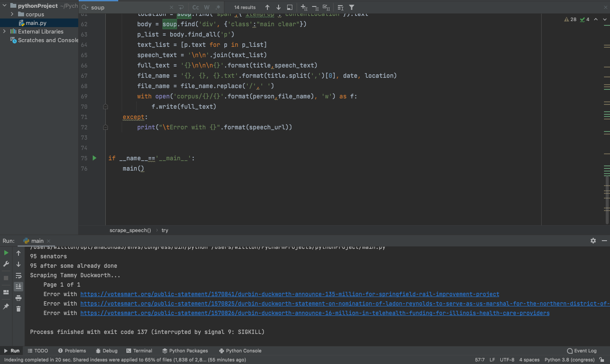Open search history magnifier dropdown
The width and height of the screenshot is (610, 364).
pyautogui.click(x=85, y=7)
